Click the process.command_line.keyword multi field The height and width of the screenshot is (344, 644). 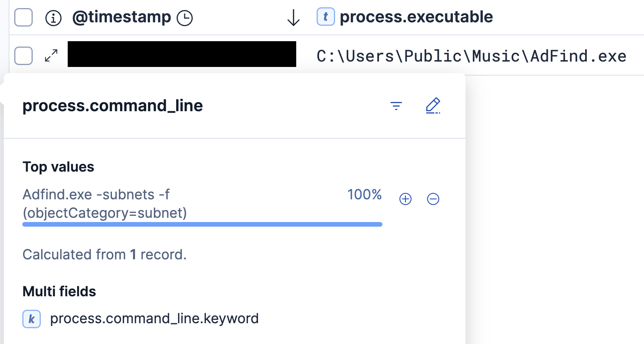tap(154, 319)
